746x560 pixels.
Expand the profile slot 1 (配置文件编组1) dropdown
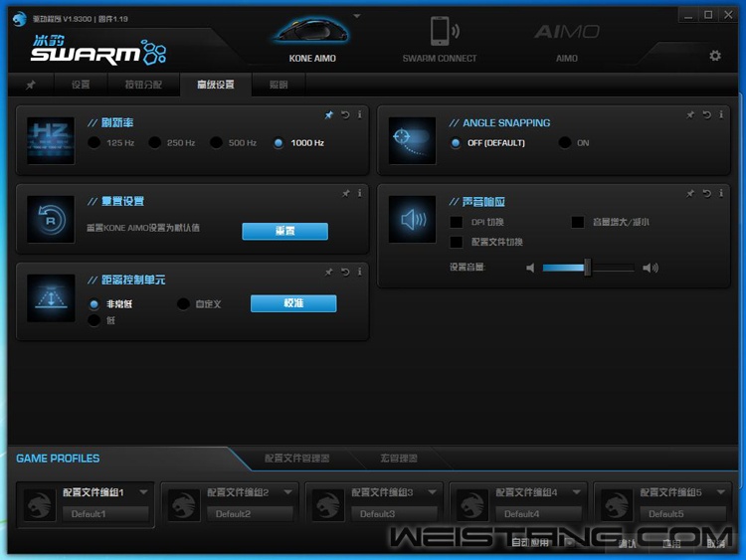(143, 492)
